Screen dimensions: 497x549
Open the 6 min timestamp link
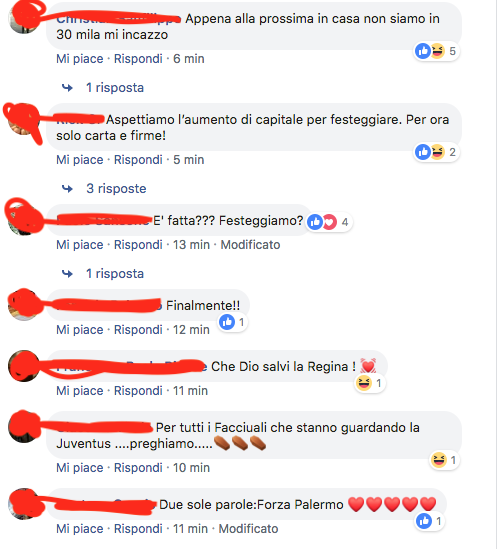click(x=188, y=58)
